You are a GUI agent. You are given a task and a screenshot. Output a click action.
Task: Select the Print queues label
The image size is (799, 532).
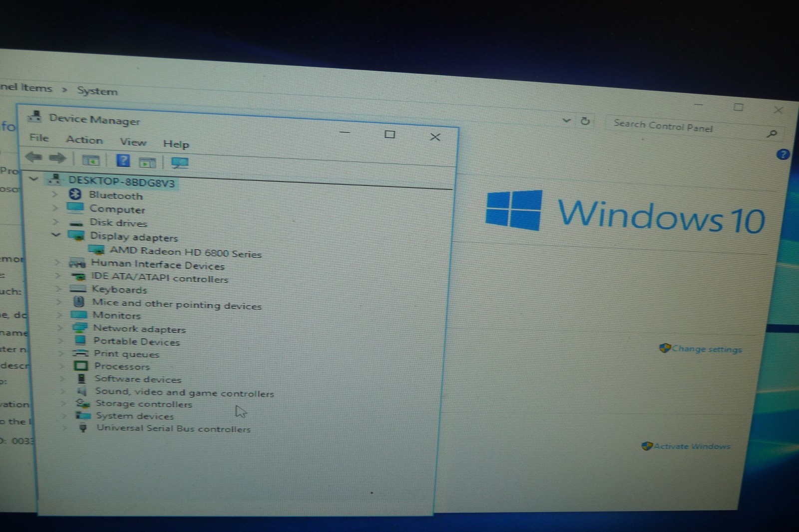126,354
